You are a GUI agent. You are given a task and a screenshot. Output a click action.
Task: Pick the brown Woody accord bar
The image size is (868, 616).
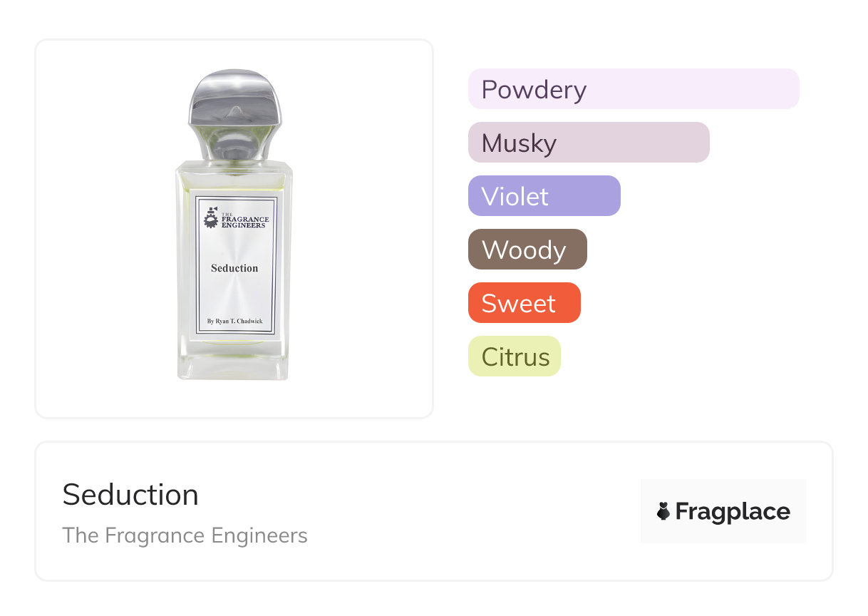(527, 250)
